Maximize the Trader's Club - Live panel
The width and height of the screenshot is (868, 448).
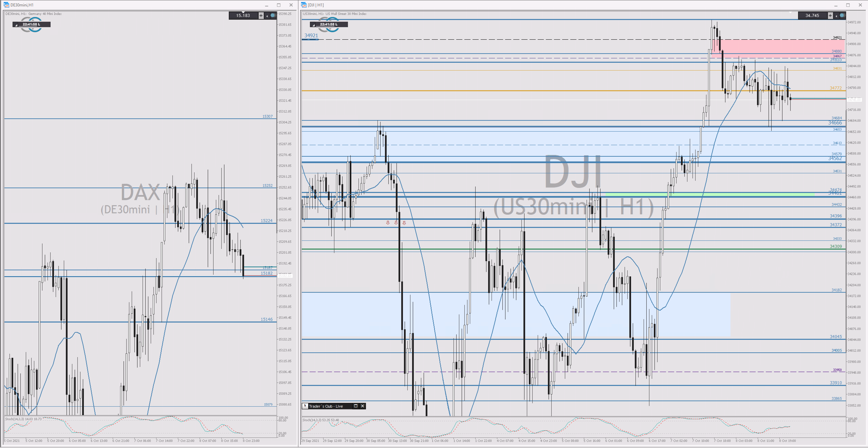coord(355,406)
